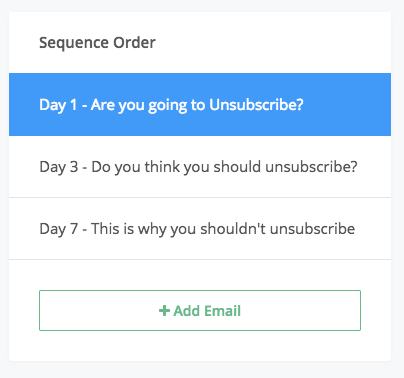Click the 'Sequence Order' panel title
Viewport: 404px width, 378px height.
click(97, 43)
